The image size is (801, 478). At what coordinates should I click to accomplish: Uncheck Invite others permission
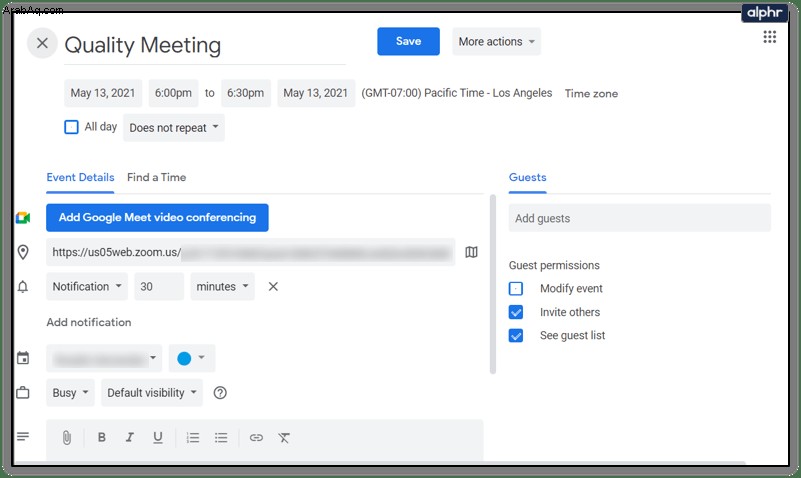[x=516, y=312]
